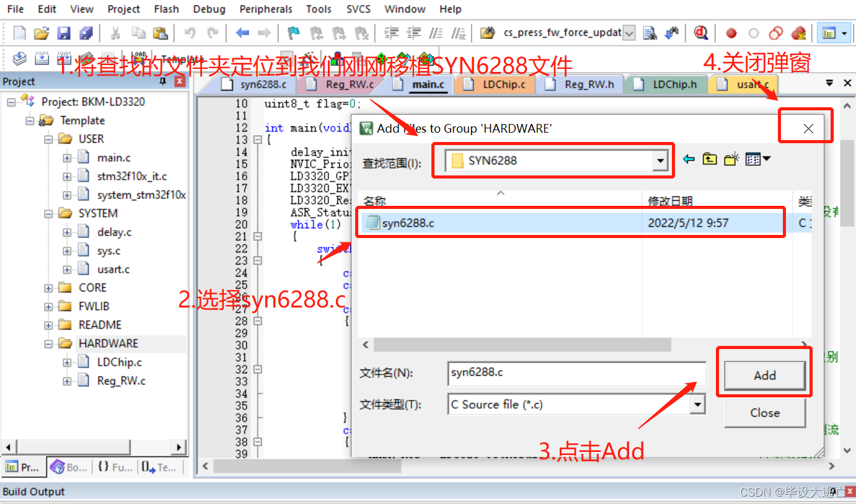
Task: Insert a bookmark with flag icon
Action: (x=294, y=33)
